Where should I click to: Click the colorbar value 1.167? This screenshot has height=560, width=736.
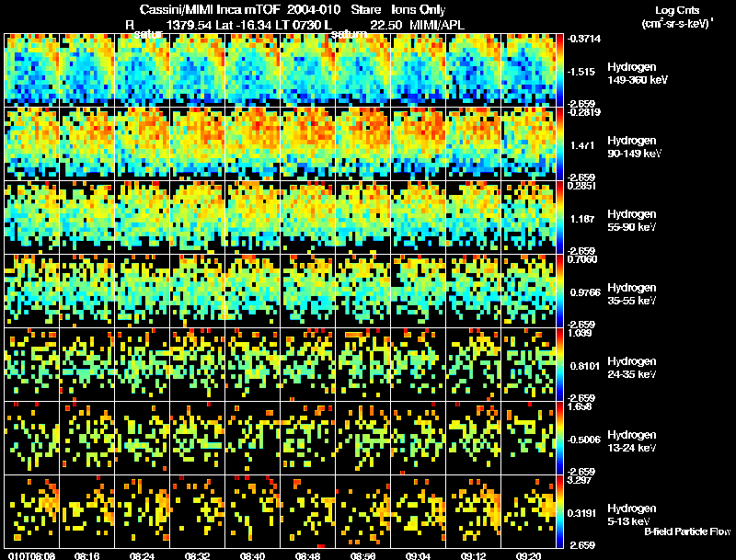[582, 219]
